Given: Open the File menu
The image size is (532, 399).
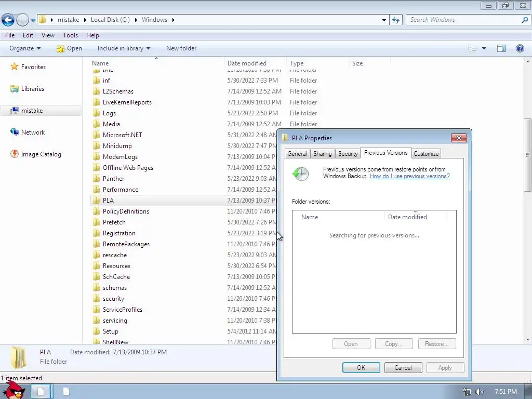Looking at the screenshot, I should click(10, 35).
